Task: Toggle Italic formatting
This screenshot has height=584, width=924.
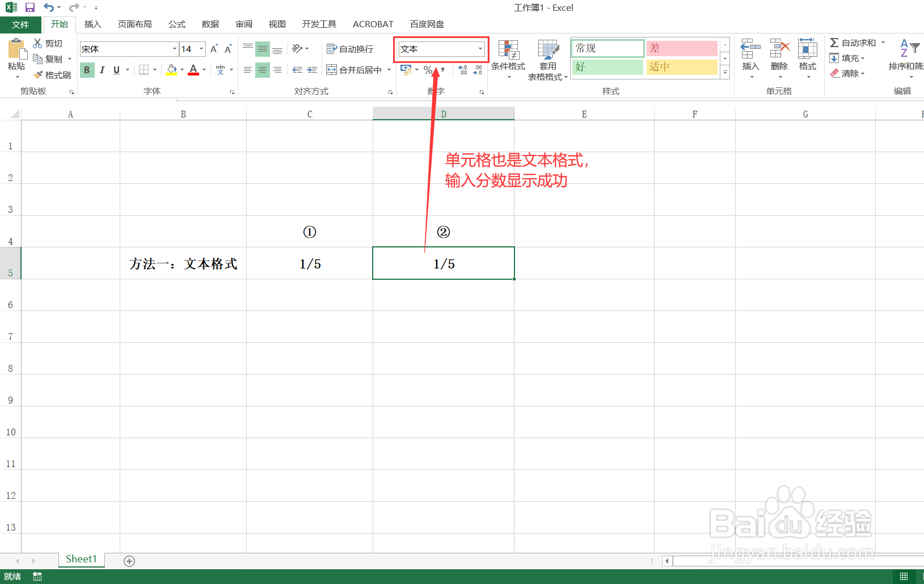Action: pyautogui.click(x=102, y=70)
